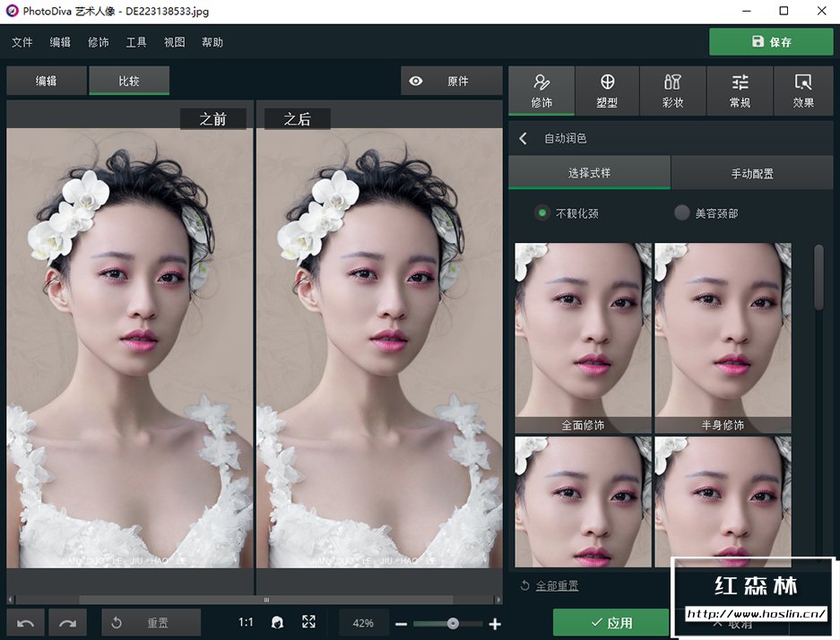Switch to the 手动配置 tab
Screen dimensions: 840x640
pyautogui.click(x=751, y=174)
